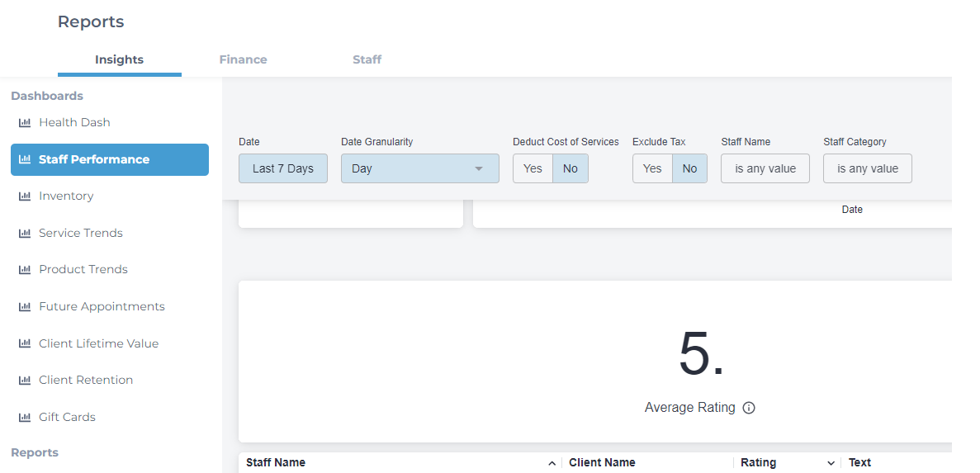The image size is (980, 473).
Task: Click Average Rating info icon
Action: [749, 408]
